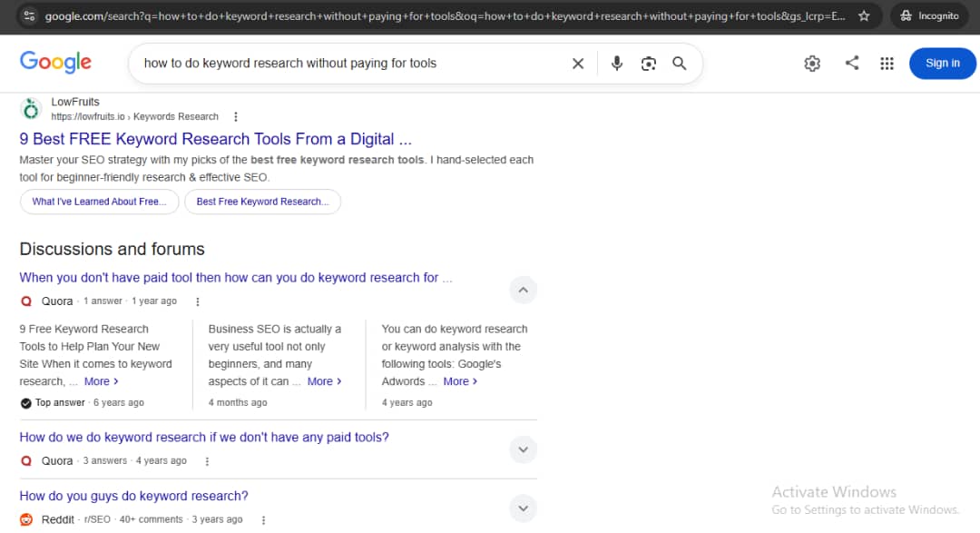Click the Quora icon beside 3 answers

pos(26,460)
